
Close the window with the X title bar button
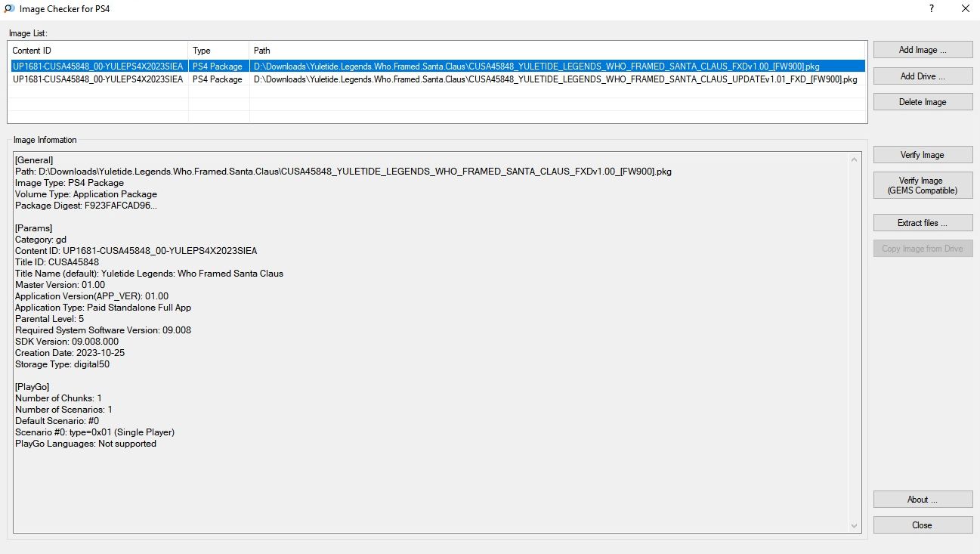pyautogui.click(x=965, y=9)
